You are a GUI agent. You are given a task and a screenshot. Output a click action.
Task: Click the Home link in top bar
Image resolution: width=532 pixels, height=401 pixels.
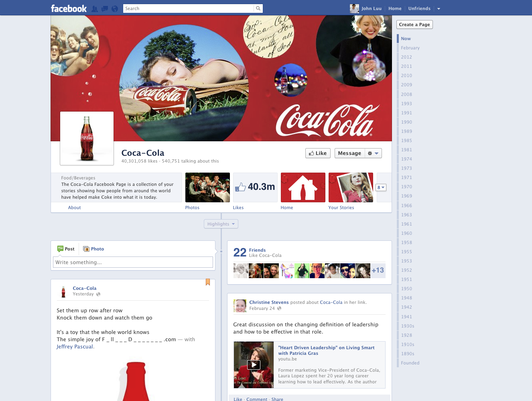point(395,8)
